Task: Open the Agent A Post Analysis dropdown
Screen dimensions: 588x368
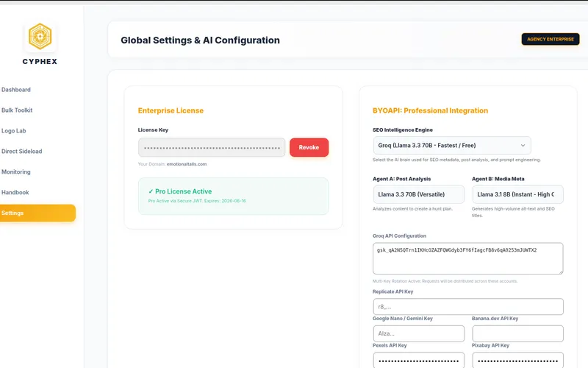Action: pos(418,194)
